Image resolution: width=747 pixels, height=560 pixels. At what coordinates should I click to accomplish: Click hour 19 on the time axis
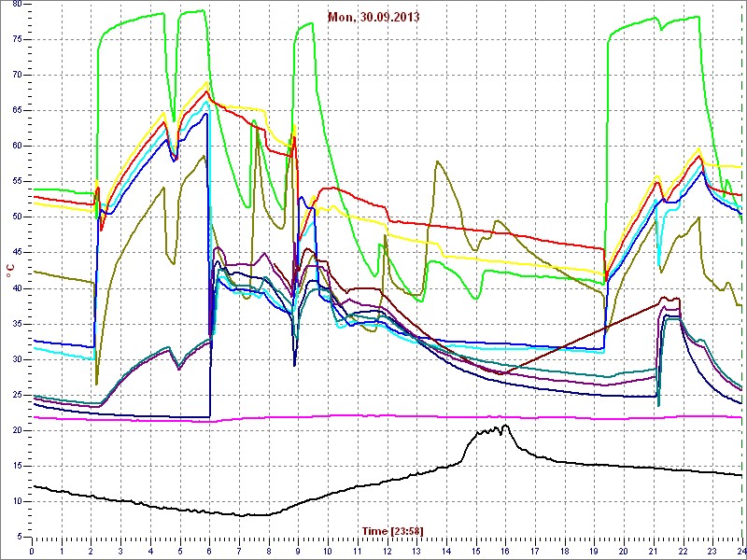pos(594,551)
